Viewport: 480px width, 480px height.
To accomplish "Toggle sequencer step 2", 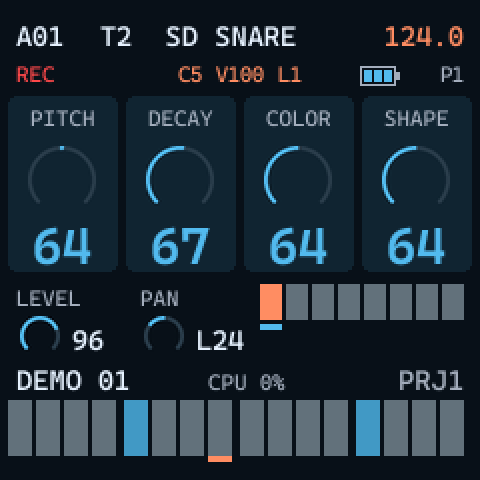I will (48, 428).
